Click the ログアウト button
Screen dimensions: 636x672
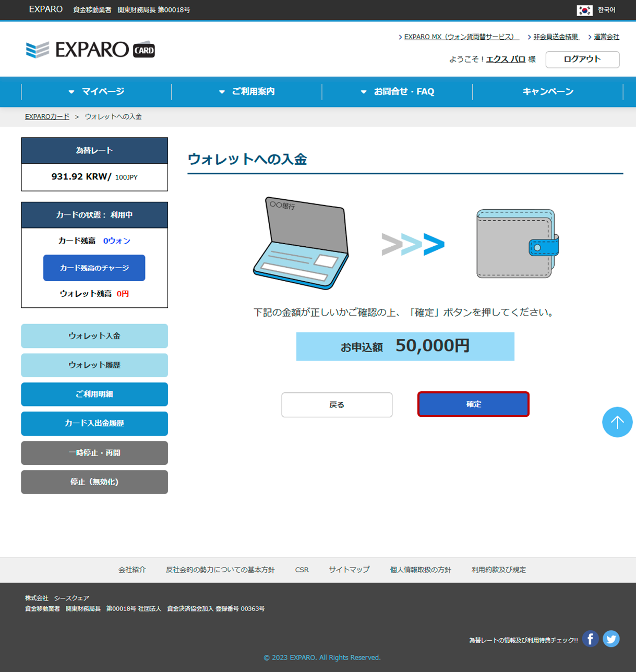(582, 59)
